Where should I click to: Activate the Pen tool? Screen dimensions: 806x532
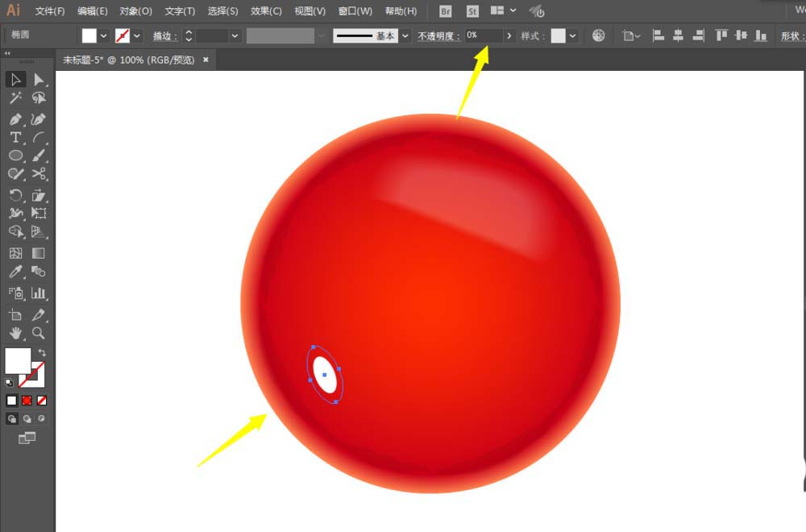point(15,119)
